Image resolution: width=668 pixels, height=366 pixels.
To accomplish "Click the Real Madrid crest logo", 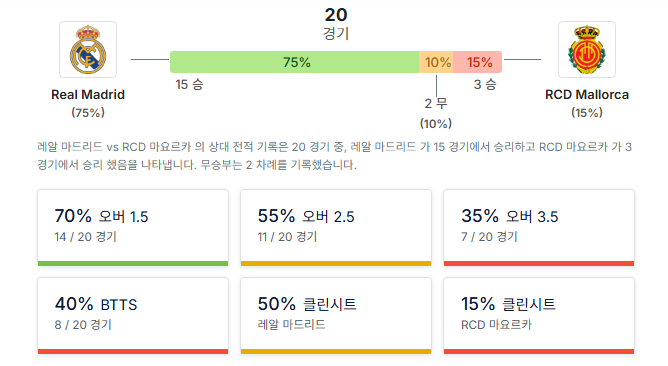I will pos(88,49).
